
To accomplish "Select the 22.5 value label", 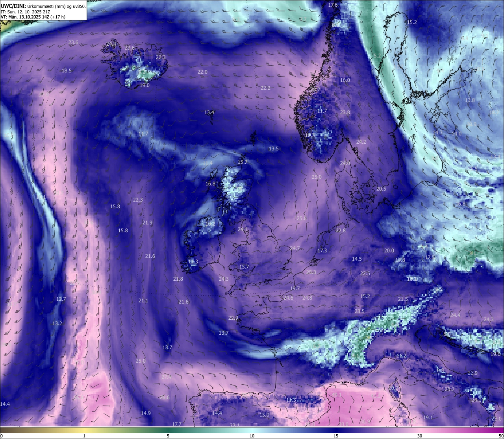I will point(365,274).
